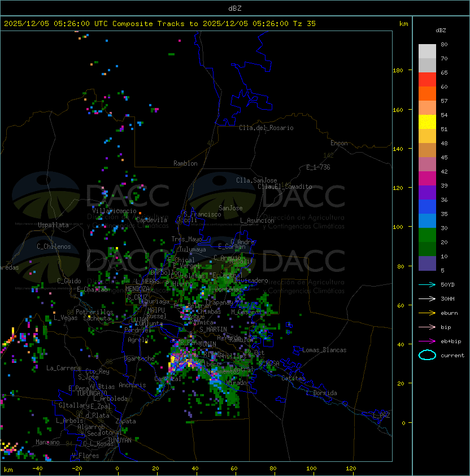This screenshot has height=476, width=470.
Task: Click the L_Vegas label
Action: (66, 318)
